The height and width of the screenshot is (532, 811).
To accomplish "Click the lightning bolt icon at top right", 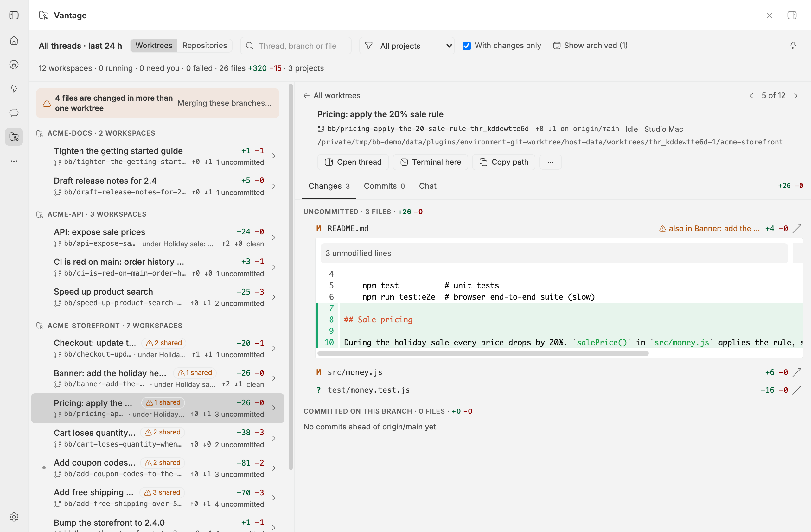I will coord(793,46).
